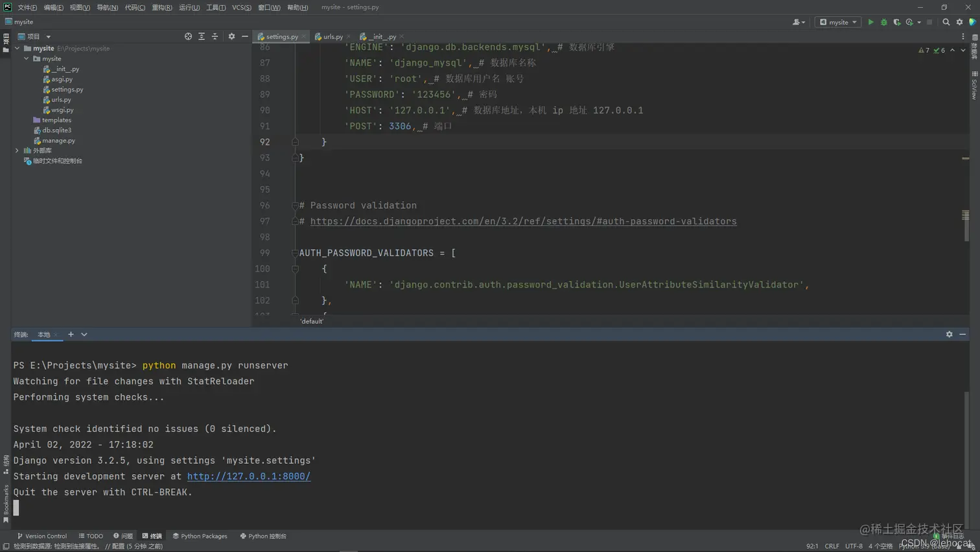Toggle the Version Control tool window
The height and width of the screenshot is (552, 980).
(42, 536)
